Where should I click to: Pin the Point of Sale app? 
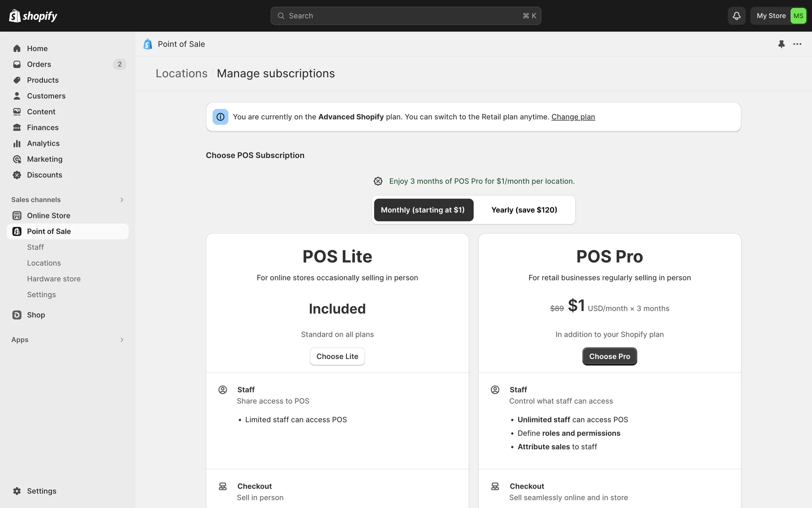(781, 44)
